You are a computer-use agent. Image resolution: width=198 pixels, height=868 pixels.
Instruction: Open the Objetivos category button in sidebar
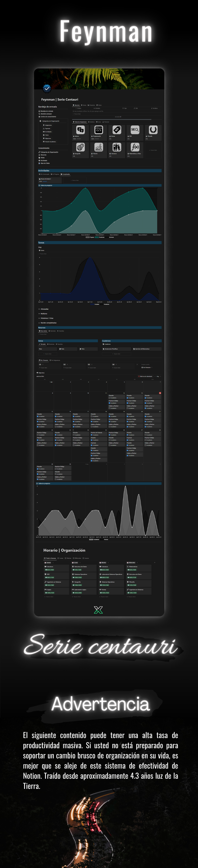(x=48, y=138)
